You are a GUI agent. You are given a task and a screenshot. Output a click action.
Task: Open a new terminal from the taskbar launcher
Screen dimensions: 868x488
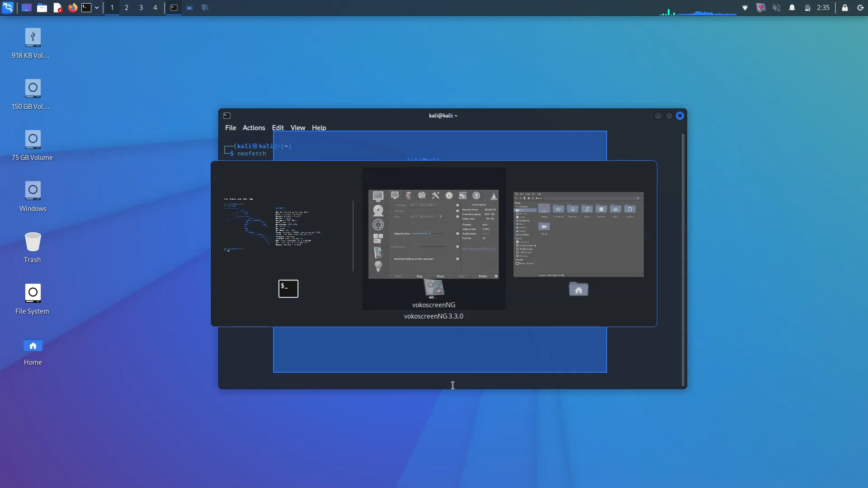87,7
